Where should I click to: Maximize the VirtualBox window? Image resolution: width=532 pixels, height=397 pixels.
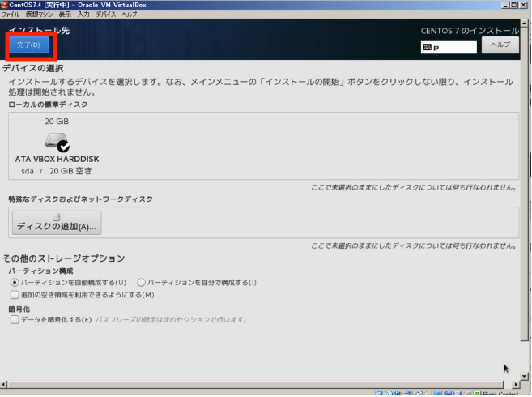click(x=513, y=5)
